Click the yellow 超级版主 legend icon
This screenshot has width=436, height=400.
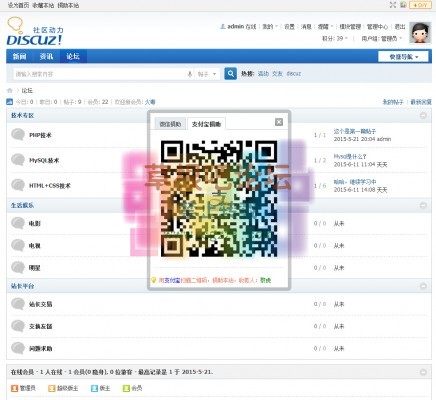tap(51, 388)
